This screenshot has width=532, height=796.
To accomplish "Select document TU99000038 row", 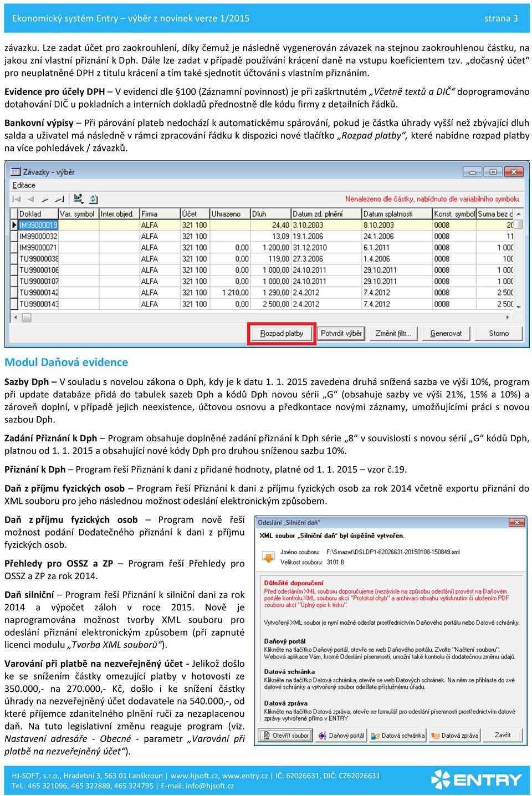I will point(38,259).
